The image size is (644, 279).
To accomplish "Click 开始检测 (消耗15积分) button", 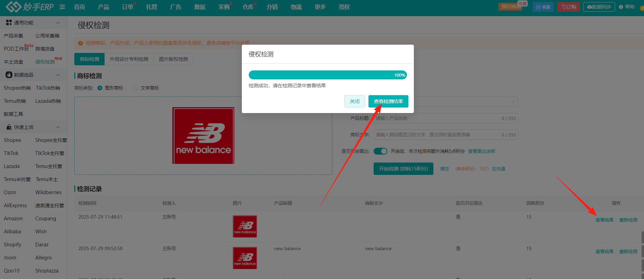I will point(404,169).
